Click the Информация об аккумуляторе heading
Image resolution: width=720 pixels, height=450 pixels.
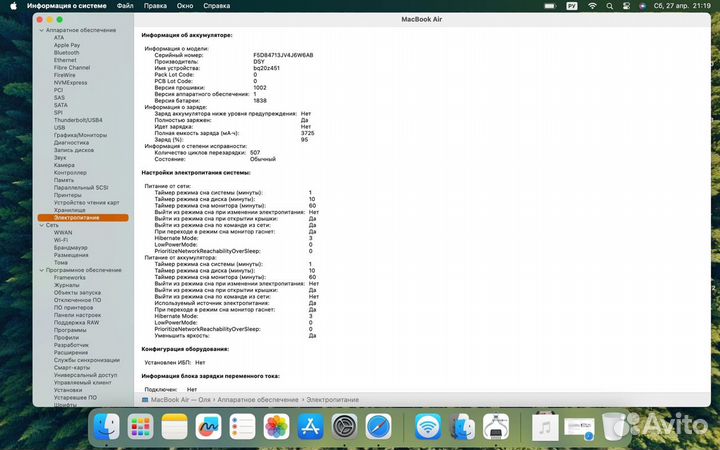(187, 35)
